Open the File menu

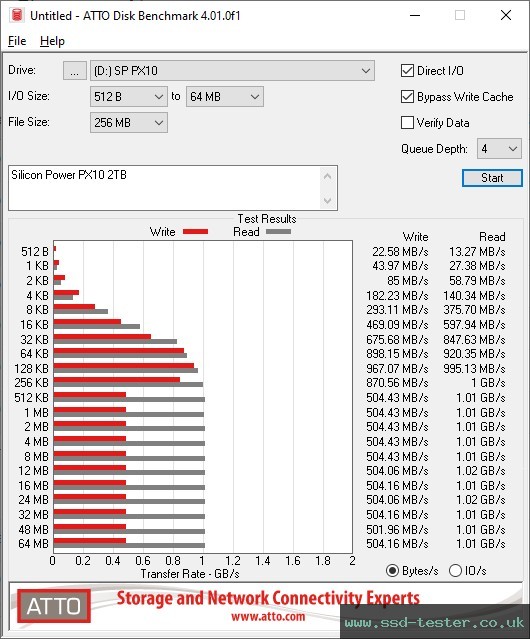[17, 41]
